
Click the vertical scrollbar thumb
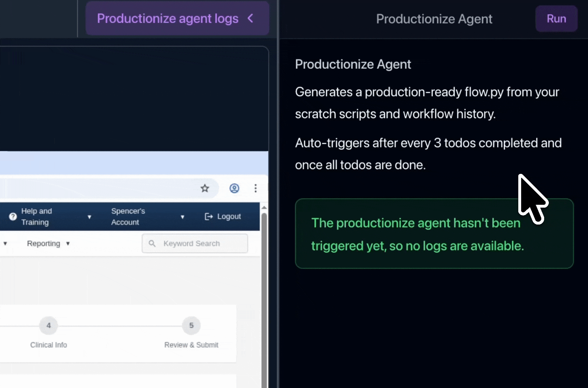click(x=265, y=295)
